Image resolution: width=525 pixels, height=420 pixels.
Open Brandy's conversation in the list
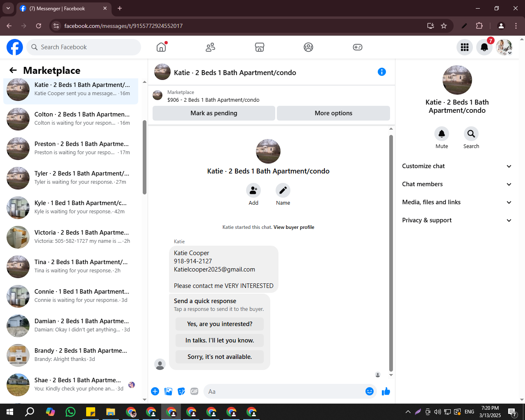click(x=71, y=355)
